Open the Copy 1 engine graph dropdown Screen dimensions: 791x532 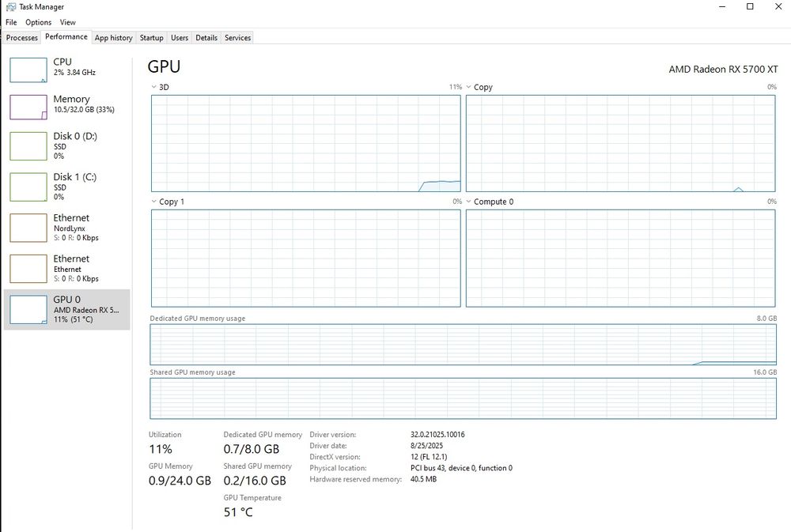[x=154, y=202]
